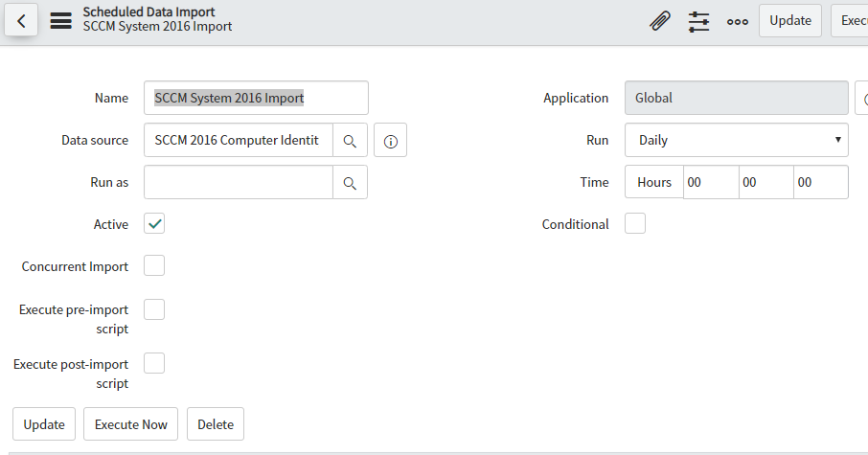Look up Data source with magnifier icon
The width and height of the screenshot is (868, 455).
point(350,141)
